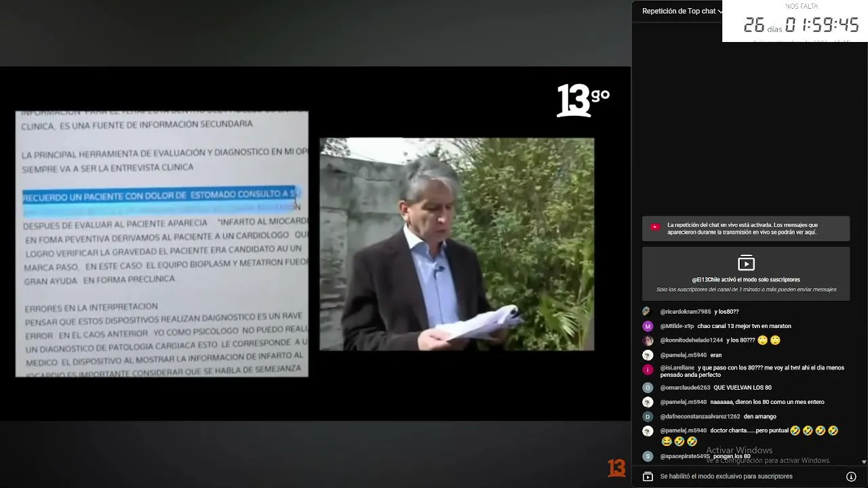This screenshot has width=868, height=488.
Task: Select message "chao canal 13 mejor tvn en maraton"
Action: click(x=744, y=326)
